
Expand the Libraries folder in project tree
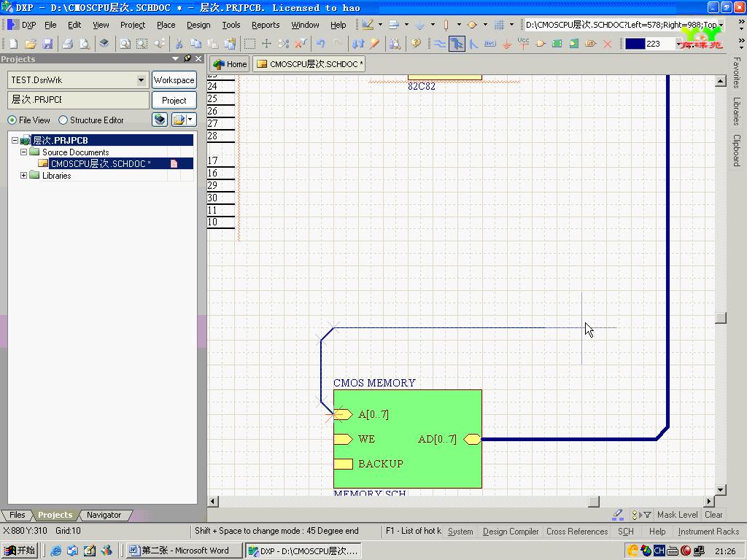pos(23,176)
